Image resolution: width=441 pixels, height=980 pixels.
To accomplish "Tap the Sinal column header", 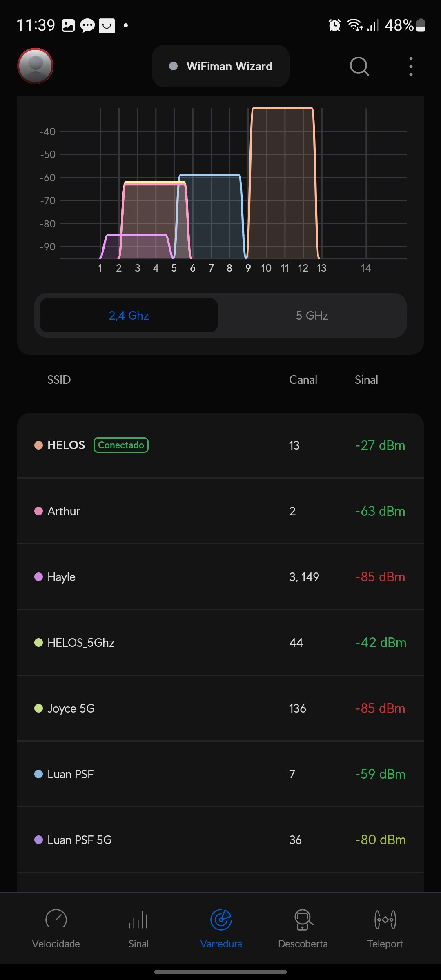I will click(366, 380).
